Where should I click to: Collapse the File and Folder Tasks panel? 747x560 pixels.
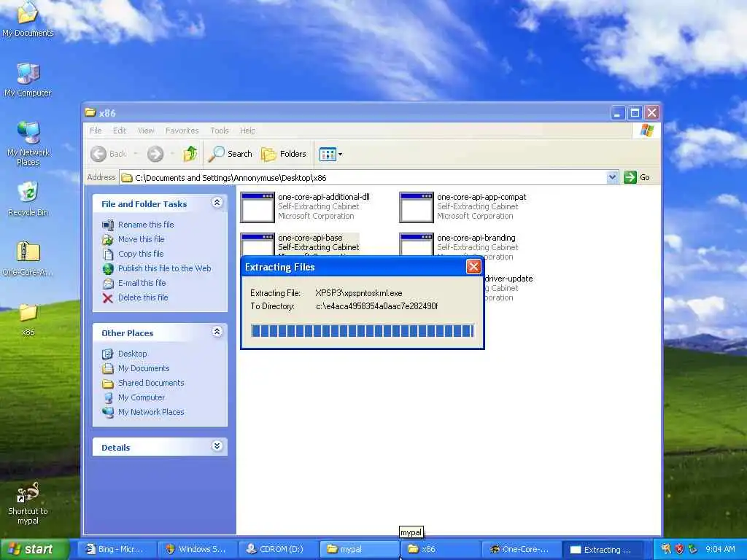click(217, 203)
